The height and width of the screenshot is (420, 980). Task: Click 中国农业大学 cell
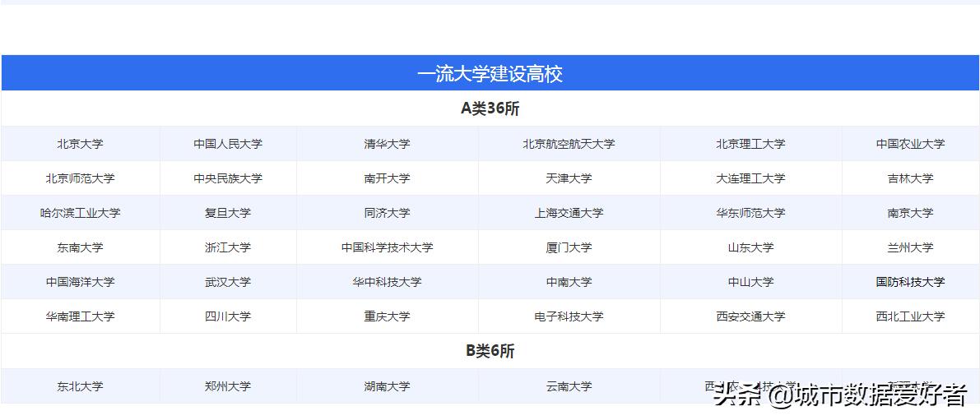[910, 144]
